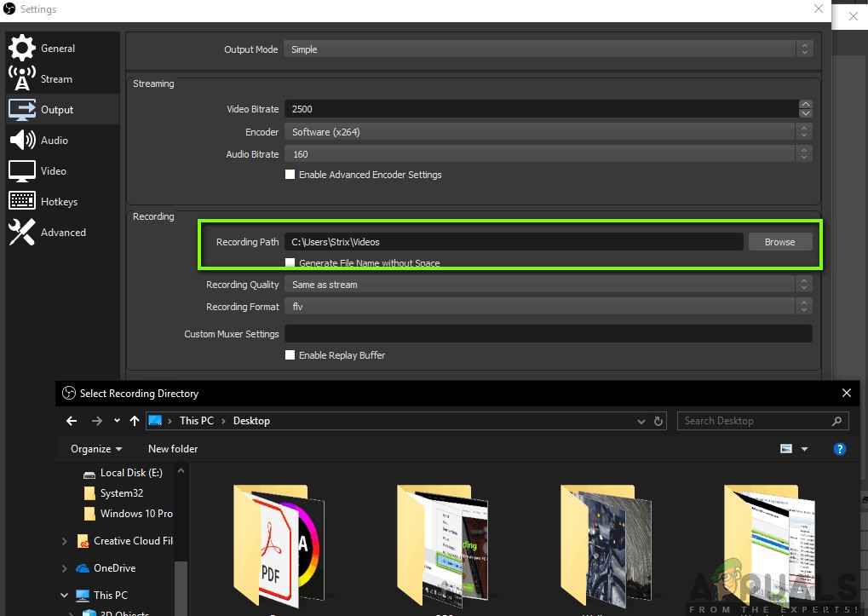Enable the Replay Buffer checkbox
Screen dimensions: 868x616
[x=290, y=355]
